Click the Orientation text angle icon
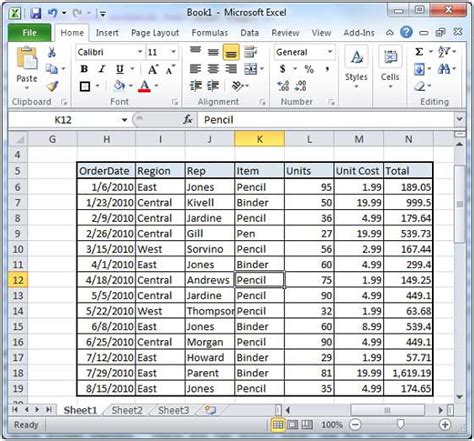Screen dimensions: 474x441 237,86
